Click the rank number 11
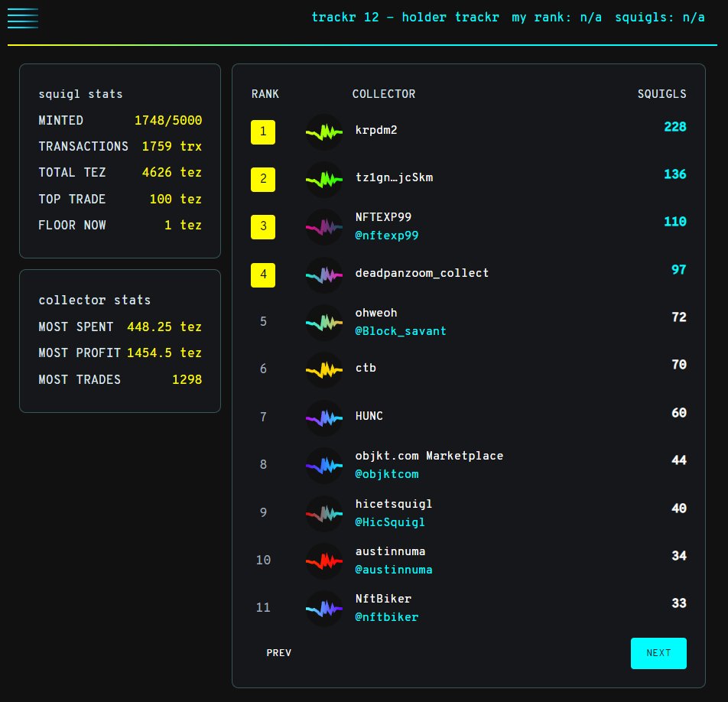The width and height of the screenshot is (728, 702). click(263, 607)
